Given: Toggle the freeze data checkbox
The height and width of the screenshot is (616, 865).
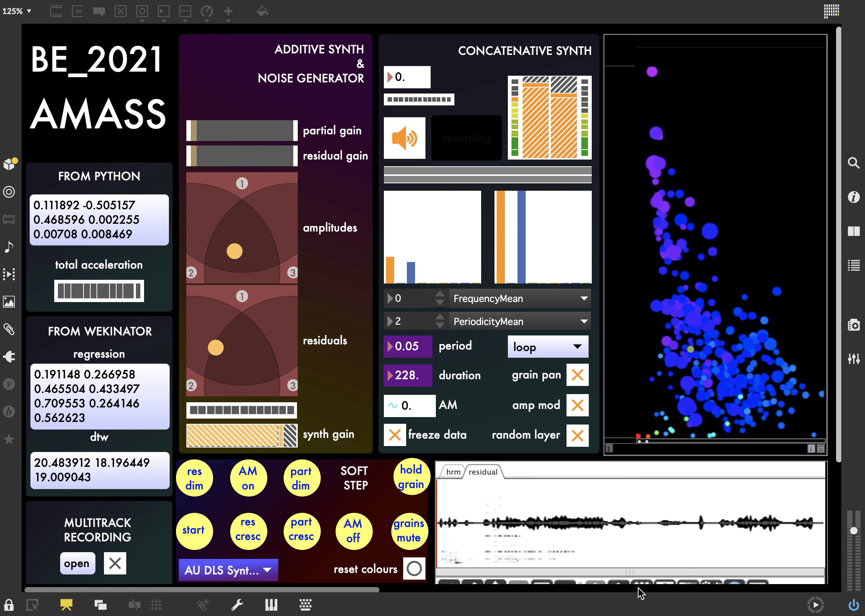Looking at the screenshot, I should click(395, 435).
